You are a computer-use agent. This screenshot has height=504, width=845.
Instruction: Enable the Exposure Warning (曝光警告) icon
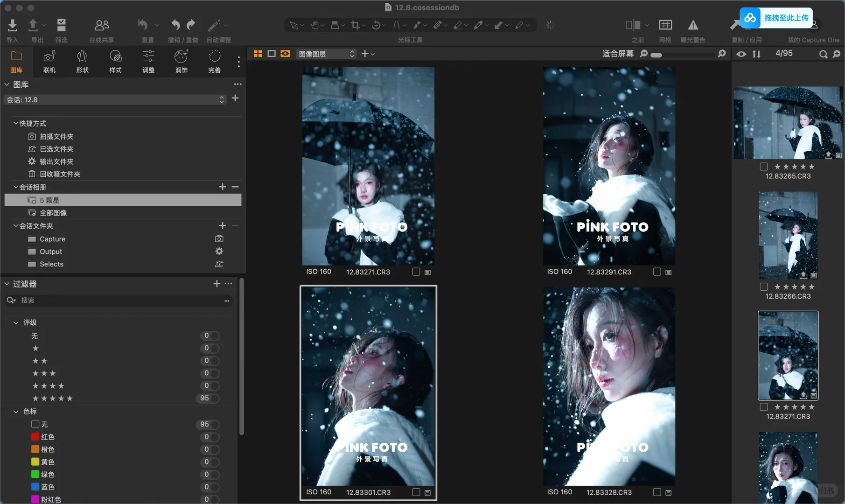point(693,25)
